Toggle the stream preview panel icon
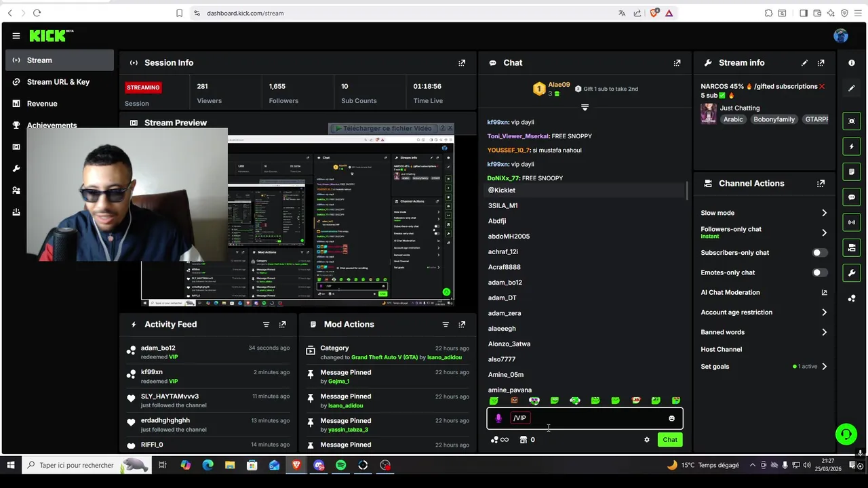This screenshot has width=868, height=488. click(x=852, y=121)
